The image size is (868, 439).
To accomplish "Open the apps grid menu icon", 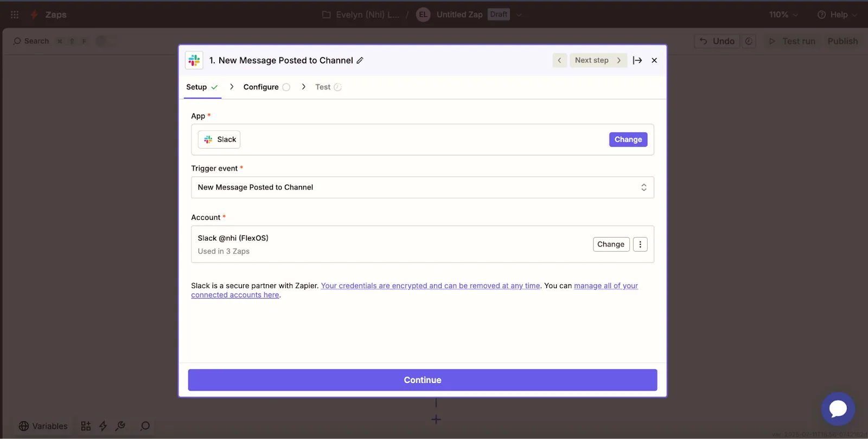I will (x=15, y=15).
